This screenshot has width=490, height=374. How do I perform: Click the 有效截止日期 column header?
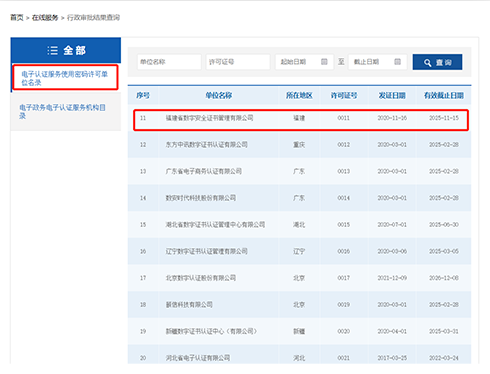(x=444, y=96)
